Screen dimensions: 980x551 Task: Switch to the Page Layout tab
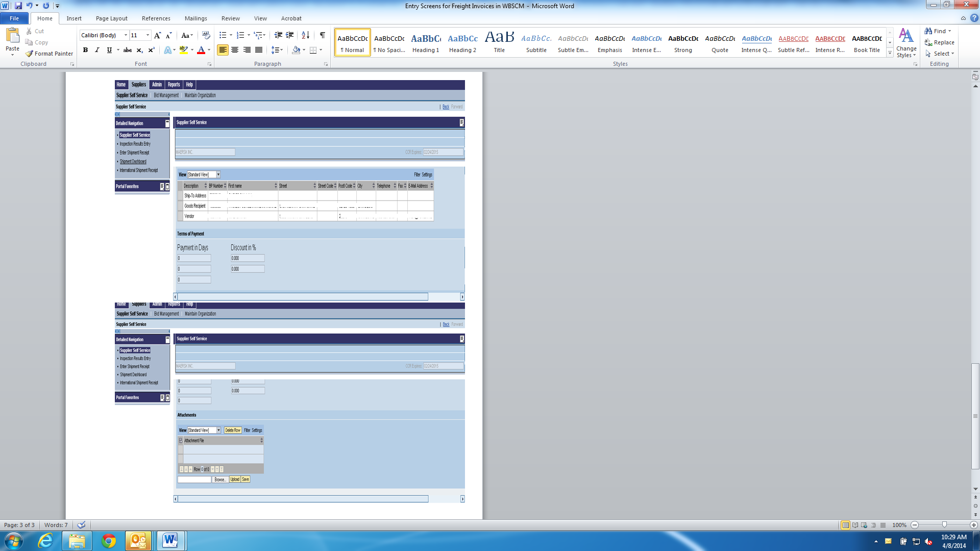111,18
